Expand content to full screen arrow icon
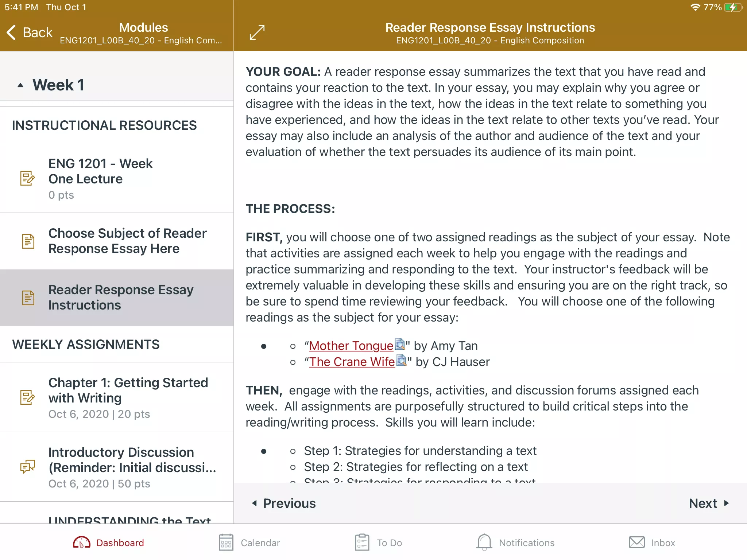Screen dimensions: 747x560 [x=257, y=32]
